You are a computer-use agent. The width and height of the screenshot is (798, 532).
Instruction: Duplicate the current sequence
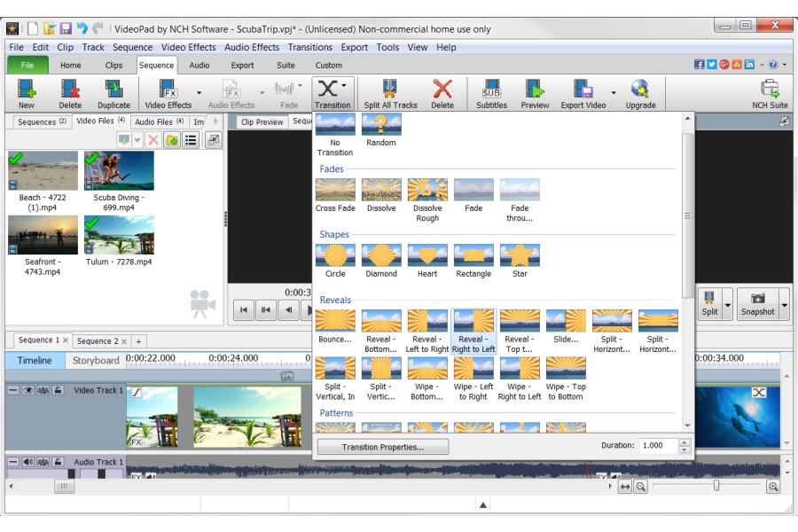tap(113, 94)
